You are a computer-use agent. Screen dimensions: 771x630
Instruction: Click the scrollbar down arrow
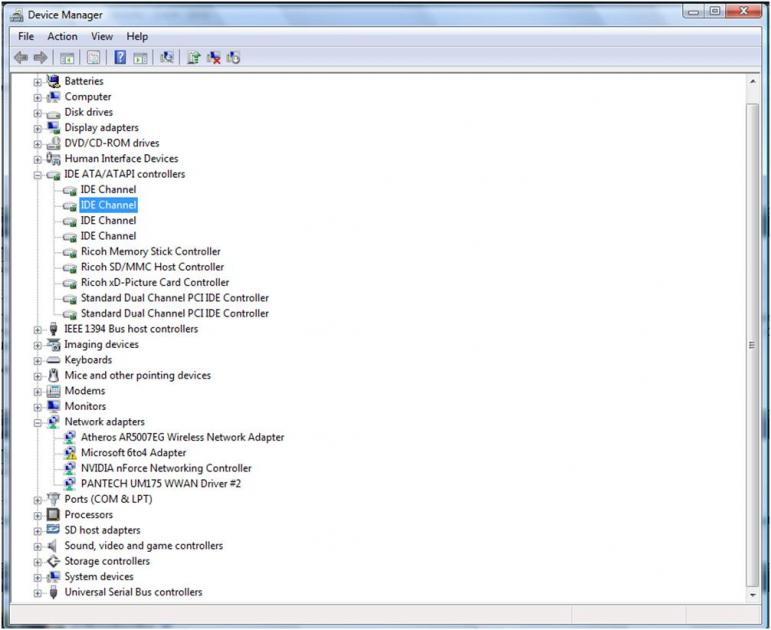[x=752, y=595]
